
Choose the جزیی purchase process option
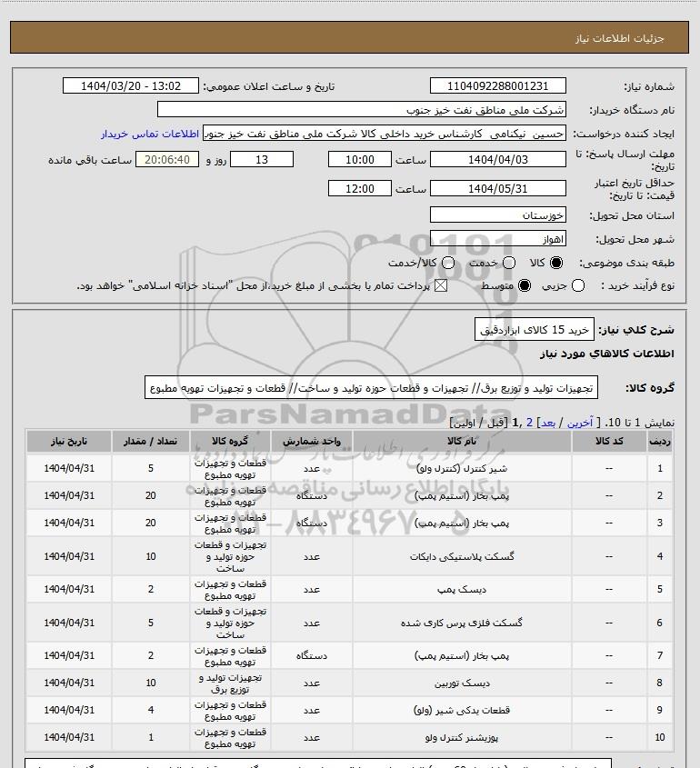tap(578, 285)
